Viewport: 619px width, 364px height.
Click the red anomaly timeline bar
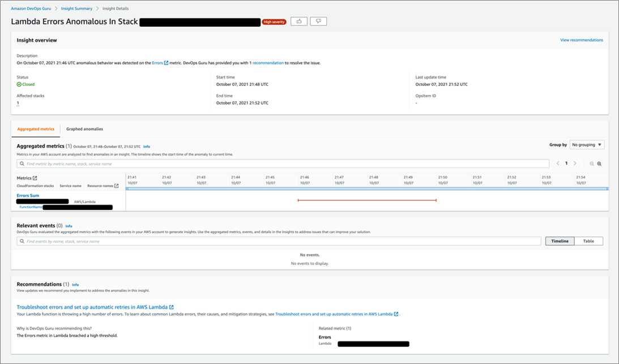pyautogui.click(x=367, y=200)
